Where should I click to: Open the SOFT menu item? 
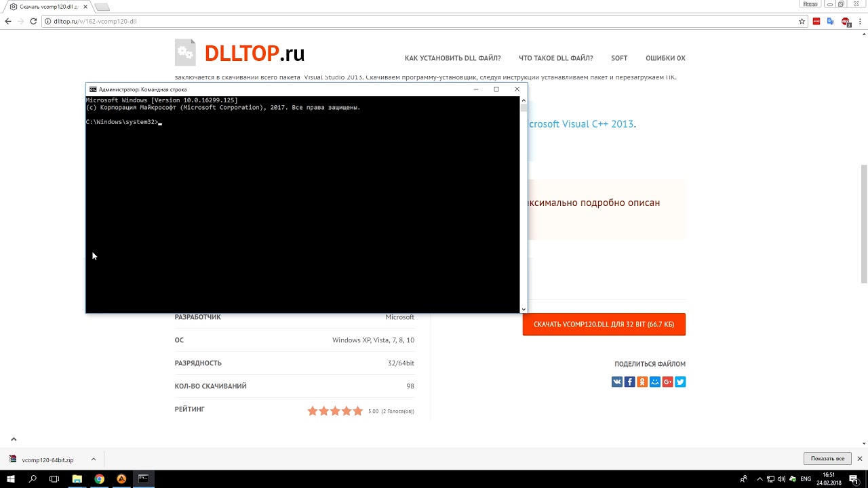click(x=619, y=58)
